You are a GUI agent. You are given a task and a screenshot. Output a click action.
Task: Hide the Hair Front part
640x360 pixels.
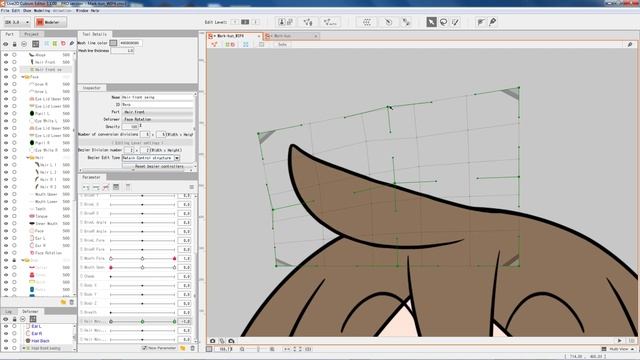click(6, 62)
